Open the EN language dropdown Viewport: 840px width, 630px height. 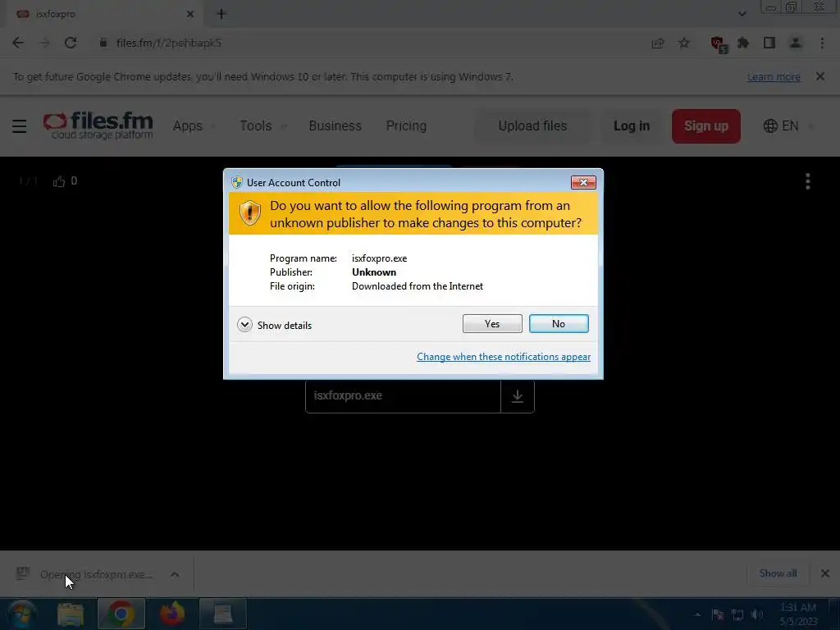click(788, 126)
